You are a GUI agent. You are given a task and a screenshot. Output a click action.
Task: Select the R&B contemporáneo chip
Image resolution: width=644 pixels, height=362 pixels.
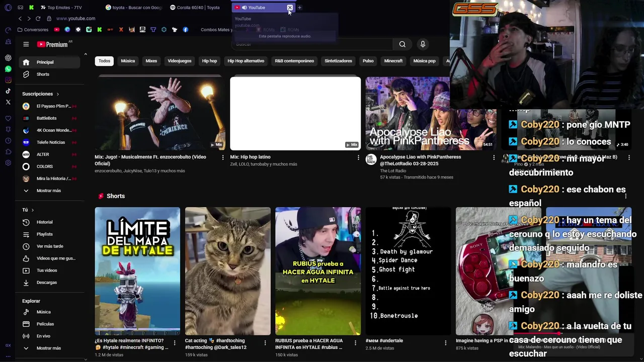click(x=294, y=61)
